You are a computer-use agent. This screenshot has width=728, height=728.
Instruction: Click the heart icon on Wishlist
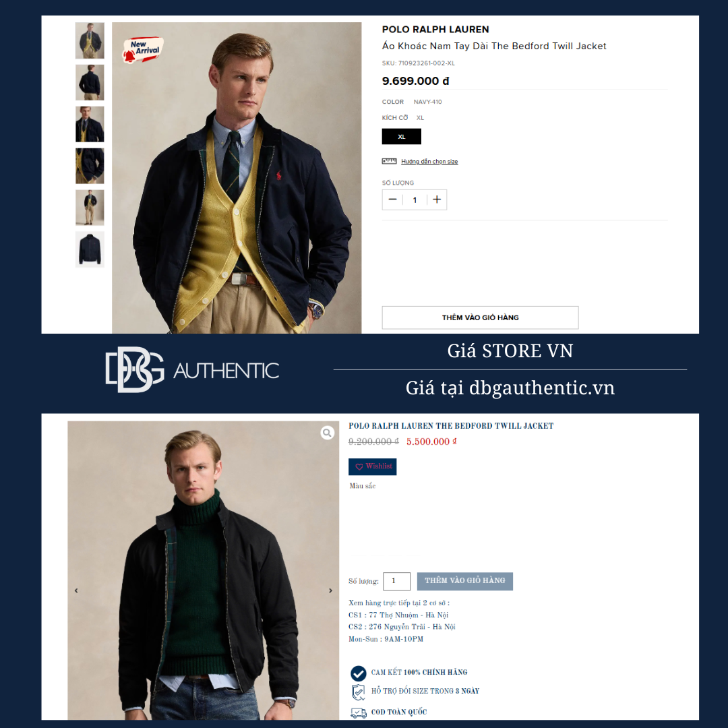pyautogui.click(x=359, y=466)
